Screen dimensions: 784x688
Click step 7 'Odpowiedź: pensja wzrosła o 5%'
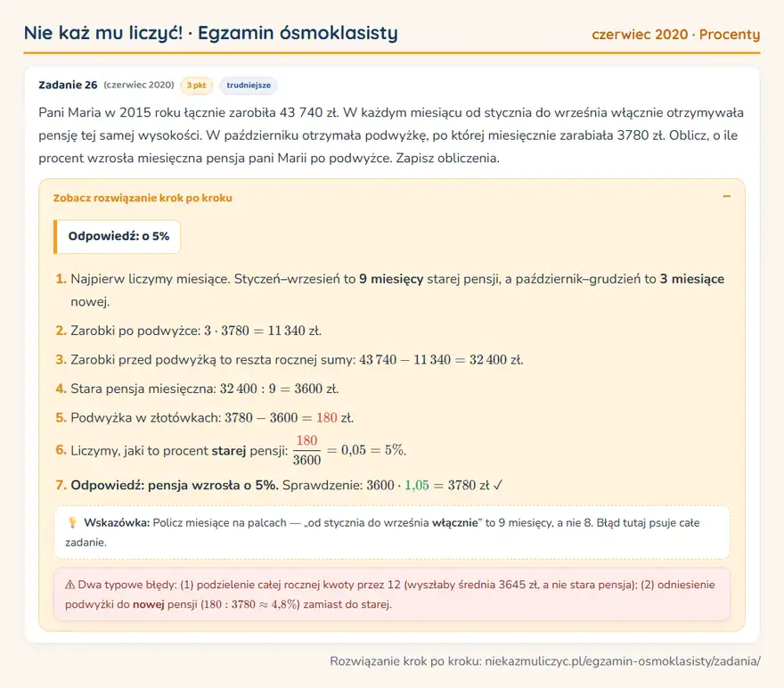tap(175, 485)
